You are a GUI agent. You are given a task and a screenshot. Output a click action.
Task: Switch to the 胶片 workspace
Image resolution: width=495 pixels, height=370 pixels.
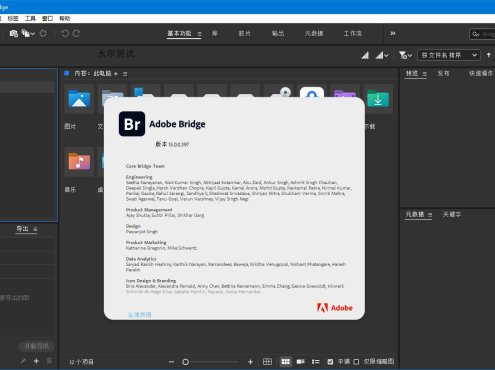(244, 33)
